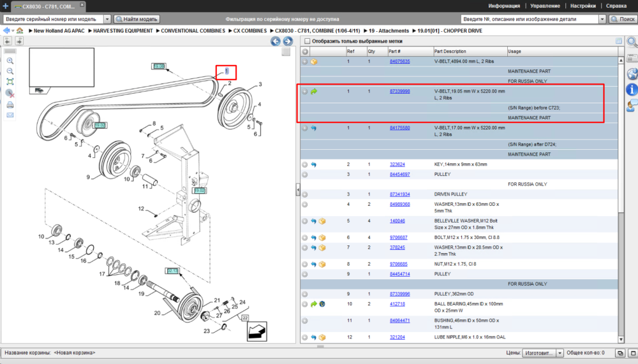
Task: Open magnifier search icon on right sidebar
Action: (632, 41)
